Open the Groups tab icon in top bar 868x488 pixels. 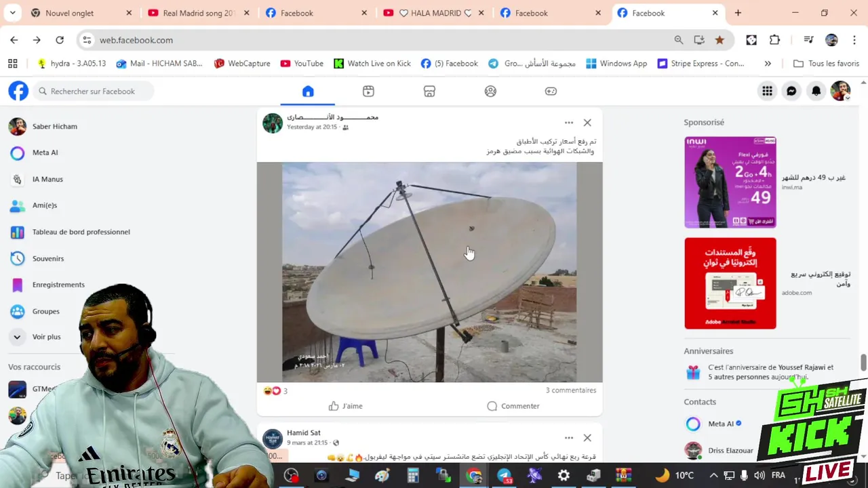click(490, 91)
